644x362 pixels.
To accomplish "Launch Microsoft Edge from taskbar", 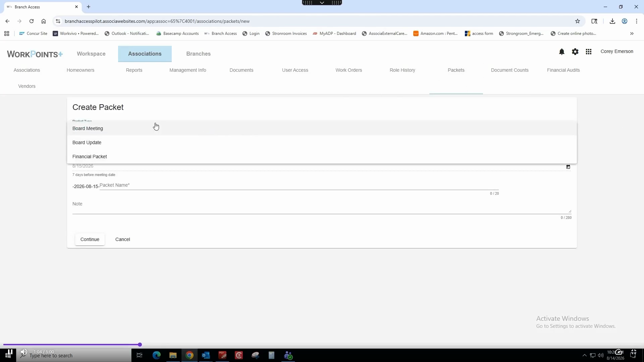I will point(157,355).
